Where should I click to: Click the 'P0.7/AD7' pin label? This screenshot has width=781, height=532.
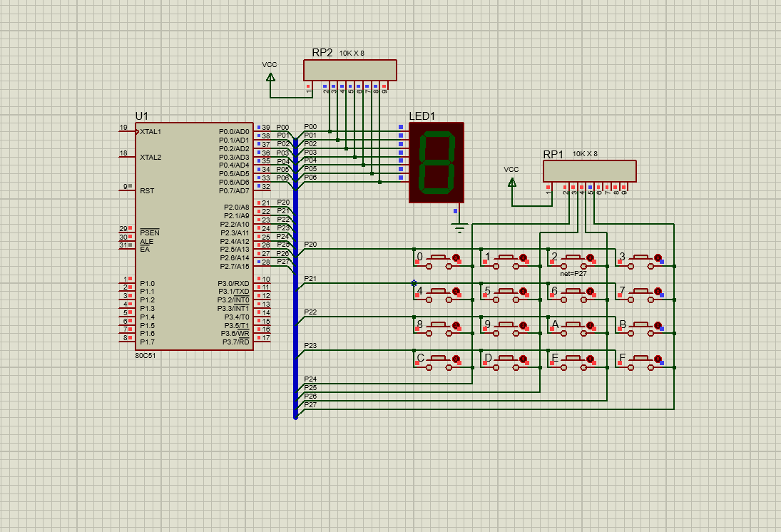coord(234,191)
